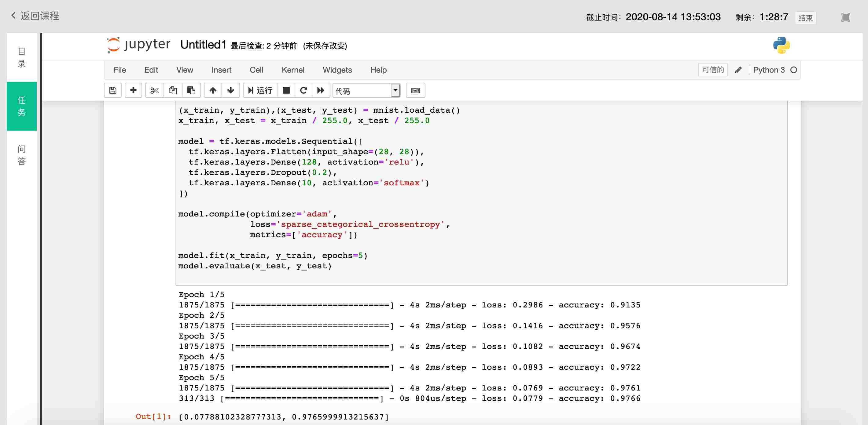The width and height of the screenshot is (868, 425).
Task: Open the cell type dropdown showing 代码
Action: [366, 91]
